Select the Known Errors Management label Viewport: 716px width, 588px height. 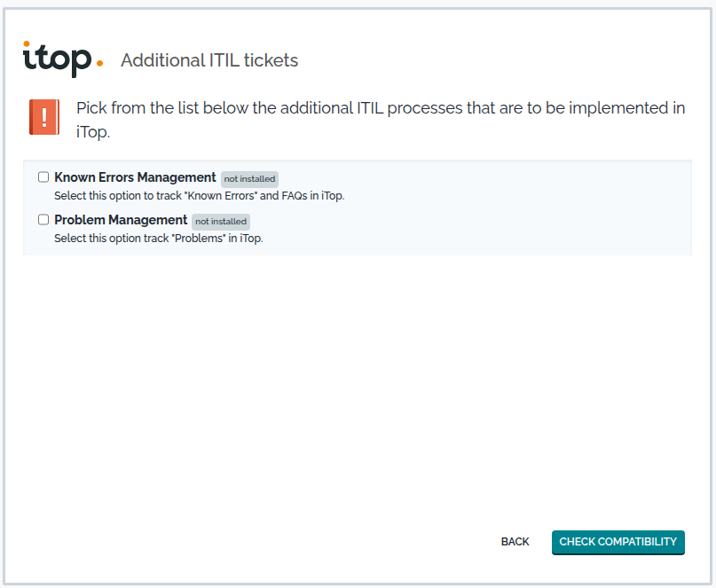tap(135, 177)
